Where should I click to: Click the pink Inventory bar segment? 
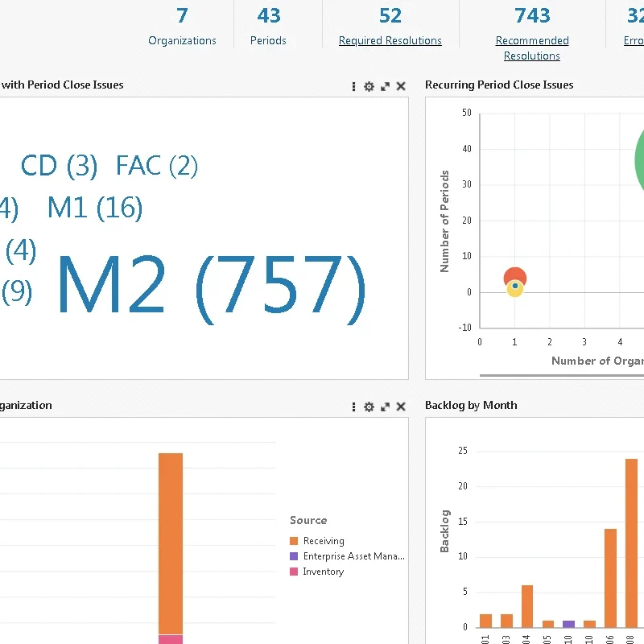pyautogui.click(x=171, y=639)
